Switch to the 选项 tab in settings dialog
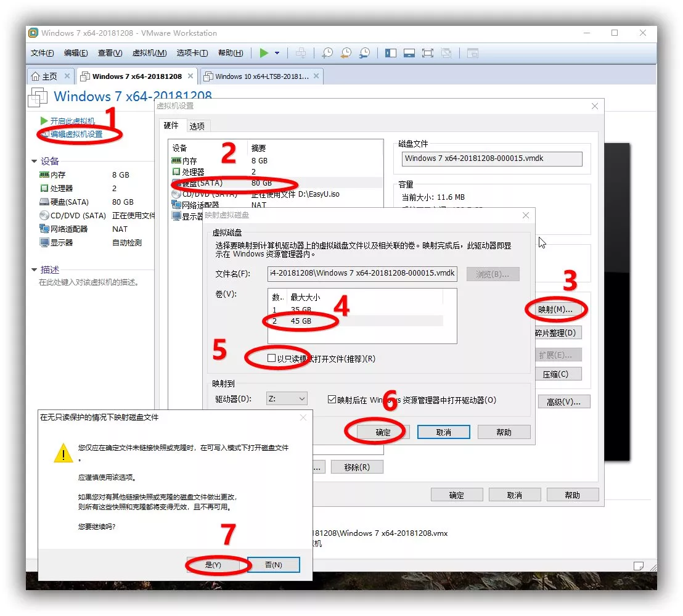 pyautogui.click(x=197, y=126)
